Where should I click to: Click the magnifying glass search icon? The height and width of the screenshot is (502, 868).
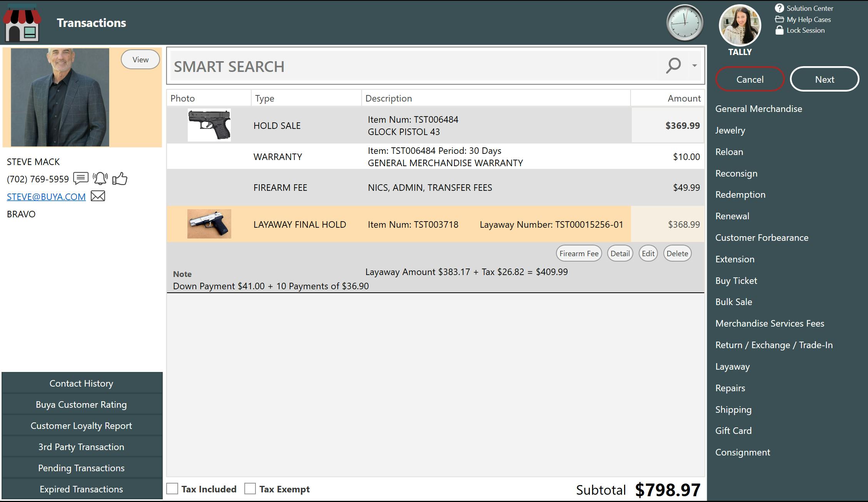[x=673, y=66]
